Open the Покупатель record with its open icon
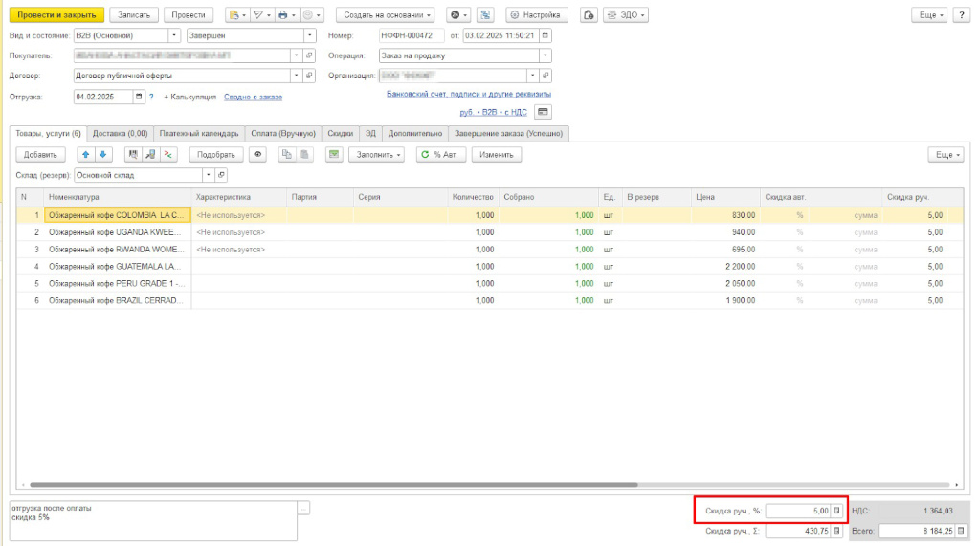980x546 pixels. pos(309,55)
